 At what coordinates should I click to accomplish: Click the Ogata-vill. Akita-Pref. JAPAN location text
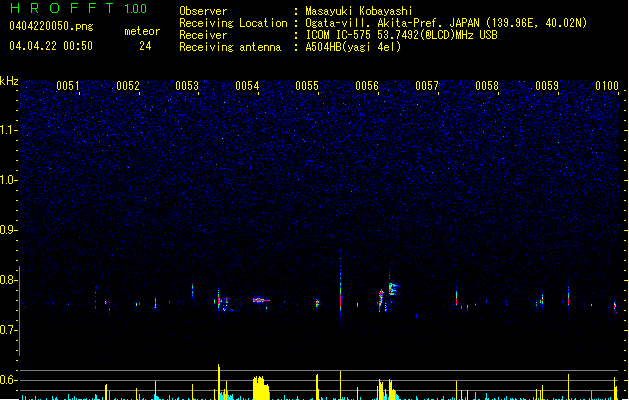(x=446, y=23)
